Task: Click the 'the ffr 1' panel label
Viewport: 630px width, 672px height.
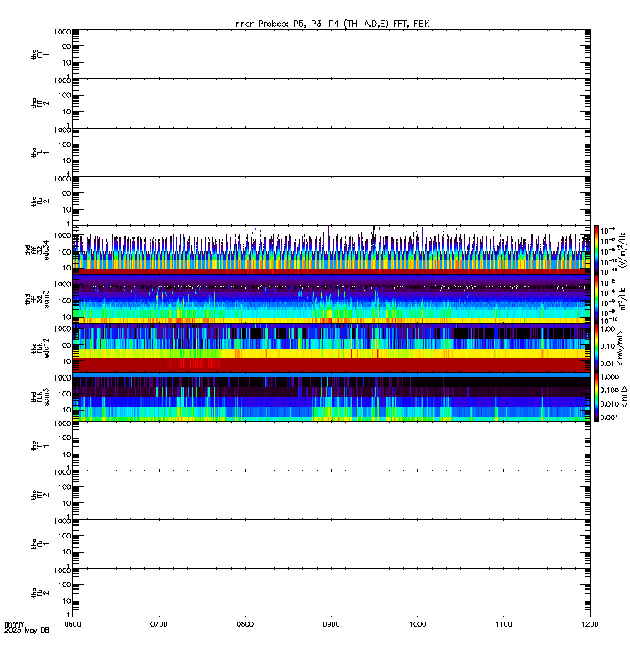Action: 39,446
